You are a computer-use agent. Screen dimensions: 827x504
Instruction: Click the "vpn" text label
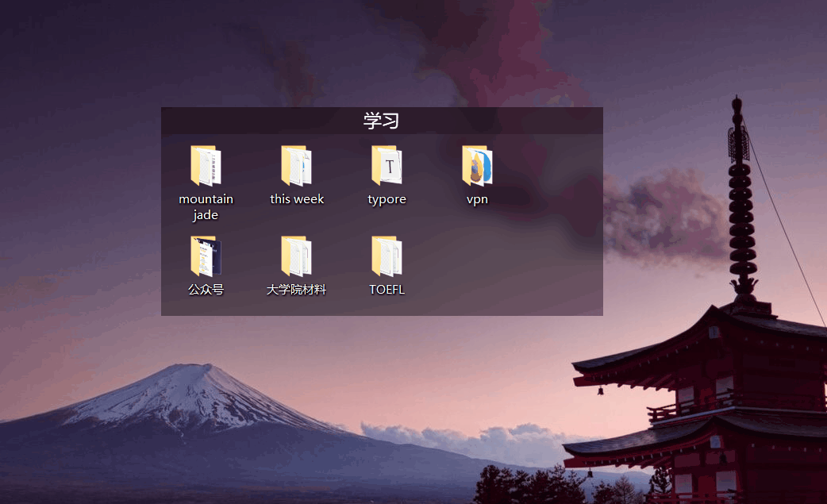pyautogui.click(x=477, y=199)
